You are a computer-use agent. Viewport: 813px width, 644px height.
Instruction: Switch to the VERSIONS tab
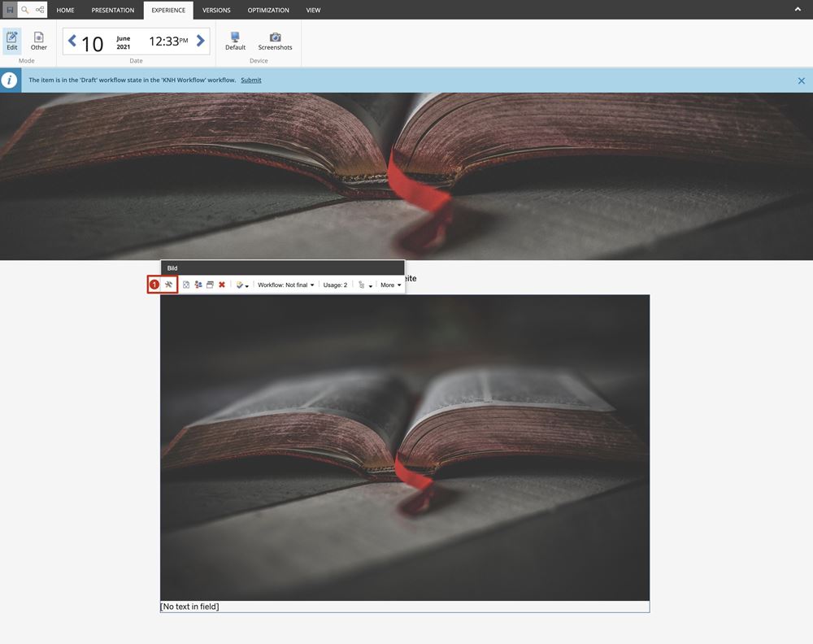(x=216, y=11)
